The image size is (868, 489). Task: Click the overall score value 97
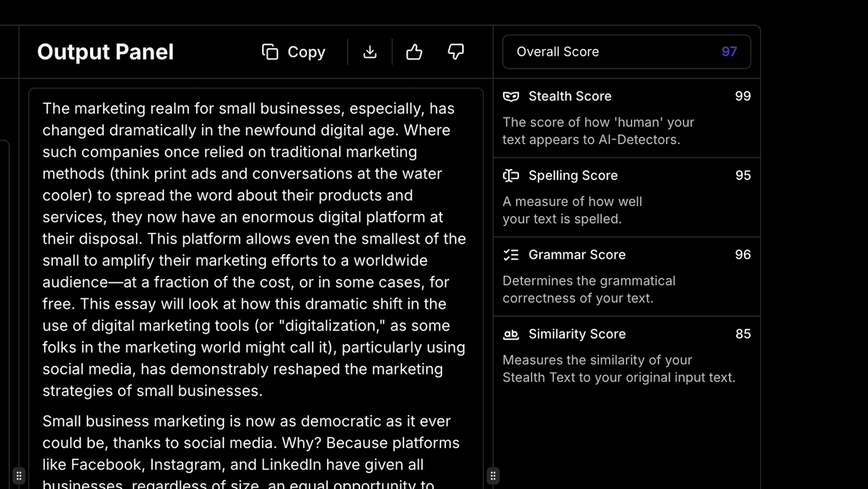[x=729, y=52]
